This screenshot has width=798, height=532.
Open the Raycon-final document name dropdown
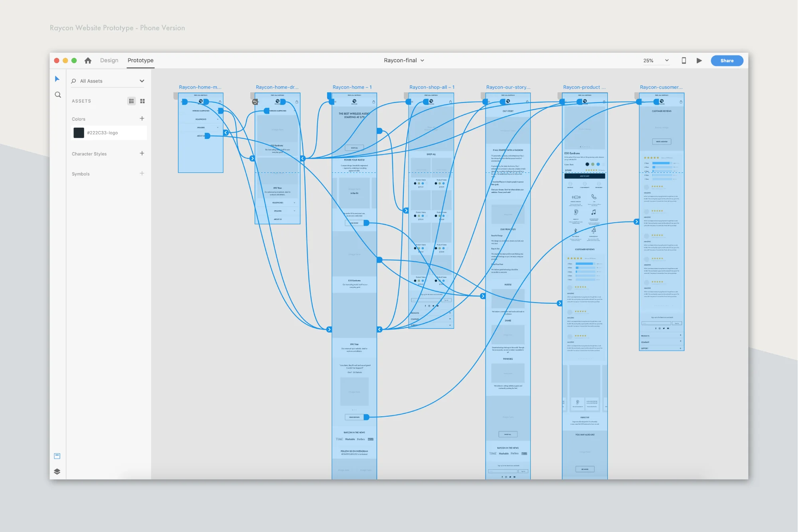[x=404, y=60]
